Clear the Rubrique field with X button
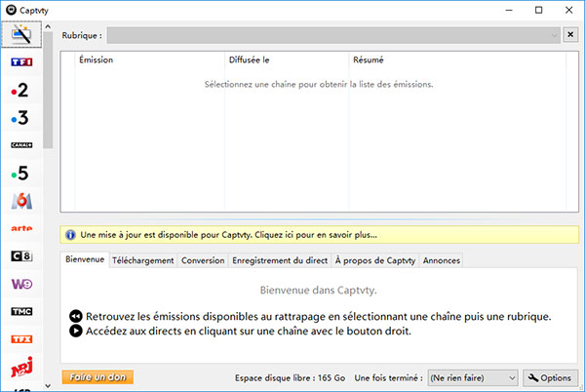Screen dimensions: 585x392 570,35
